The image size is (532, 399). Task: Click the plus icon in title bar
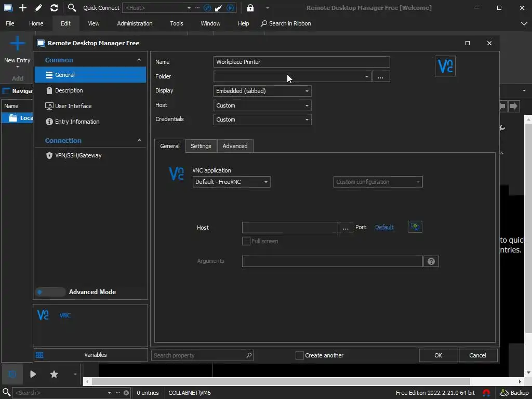(23, 7)
